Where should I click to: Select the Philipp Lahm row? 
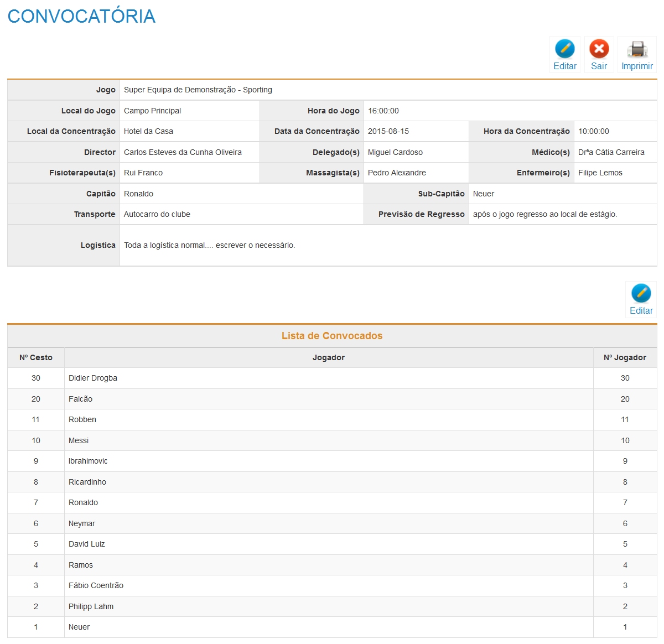coord(91,606)
